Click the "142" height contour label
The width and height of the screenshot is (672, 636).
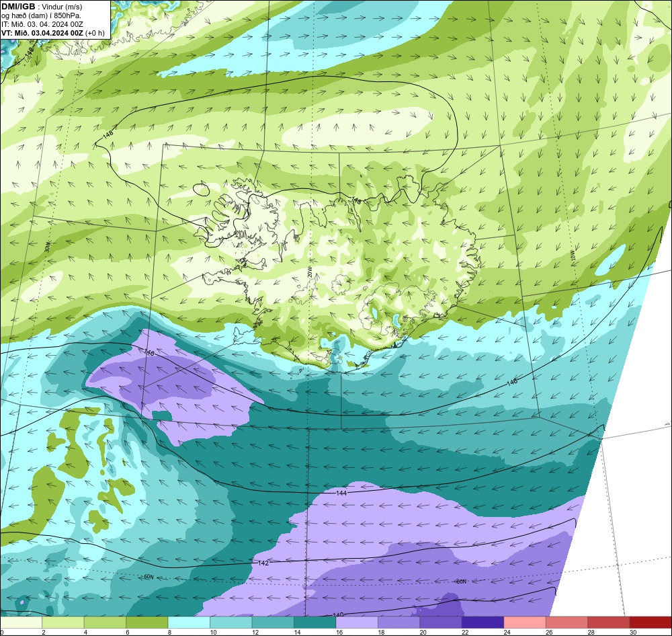263,563
